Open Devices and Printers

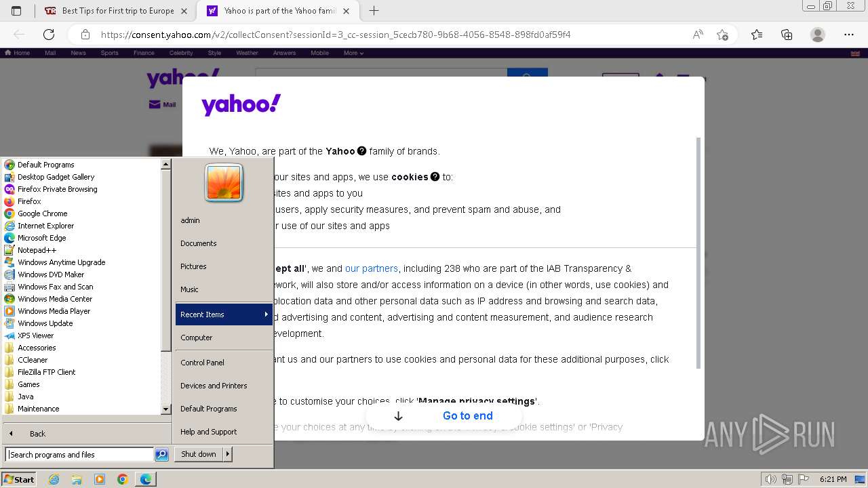pos(224,386)
